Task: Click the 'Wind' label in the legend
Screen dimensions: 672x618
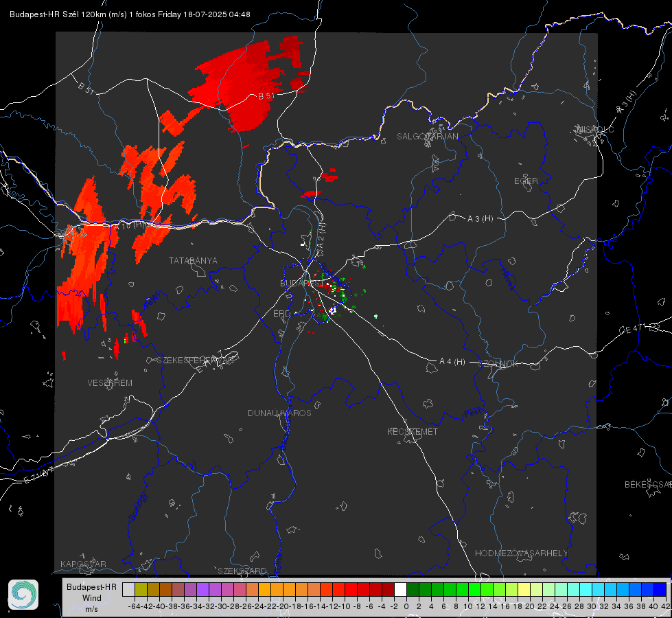Action: click(92, 598)
